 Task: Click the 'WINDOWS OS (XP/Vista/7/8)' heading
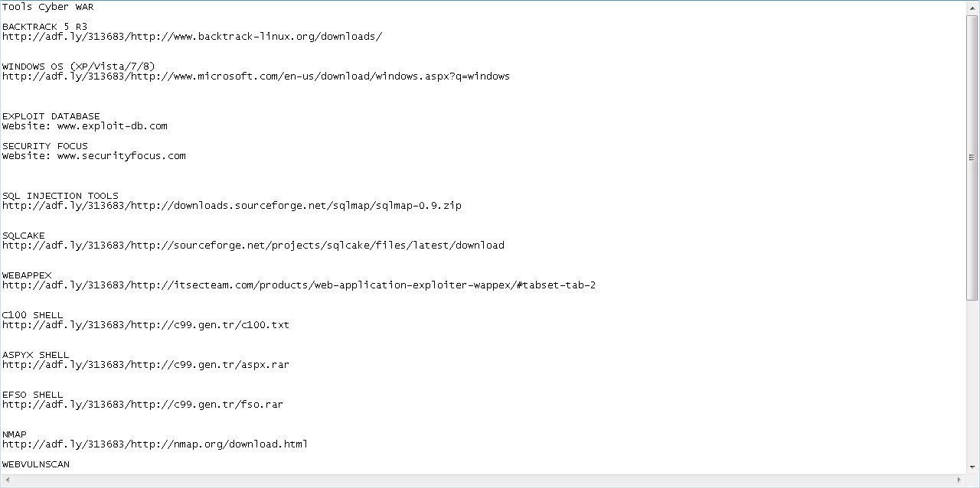[x=79, y=67]
